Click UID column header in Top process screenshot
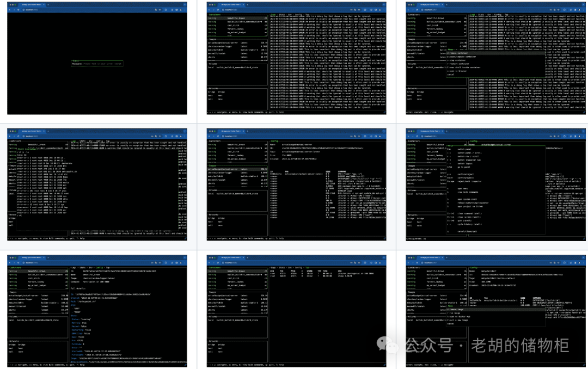This screenshot has height=369, width=588. tap(272, 270)
